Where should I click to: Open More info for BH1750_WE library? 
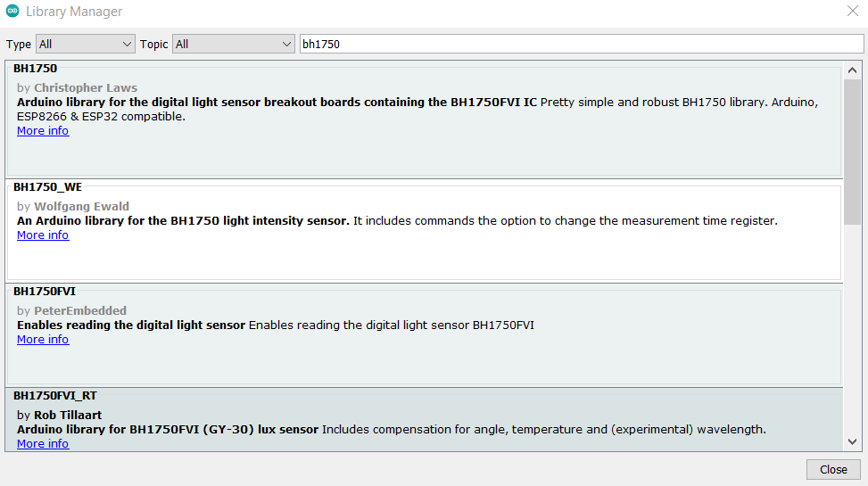[43, 235]
